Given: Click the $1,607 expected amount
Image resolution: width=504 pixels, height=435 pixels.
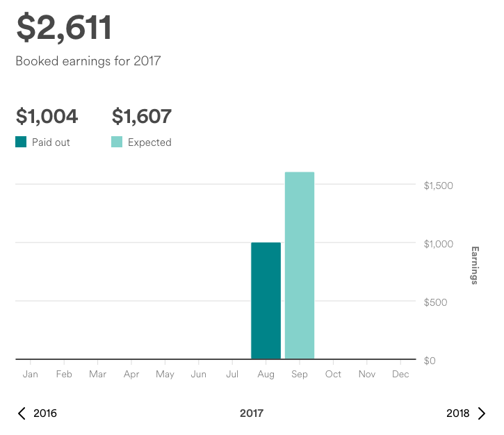Looking at the screenshot, I should pyautogui.click(x=141, y=116).
